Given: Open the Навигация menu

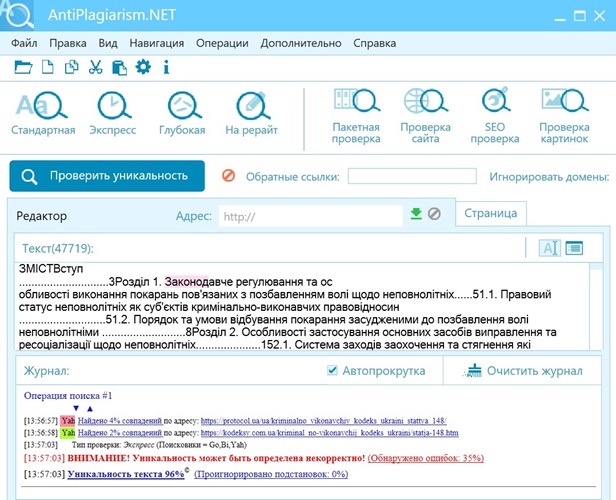Looking at the screenshot, I should point(157,43).
